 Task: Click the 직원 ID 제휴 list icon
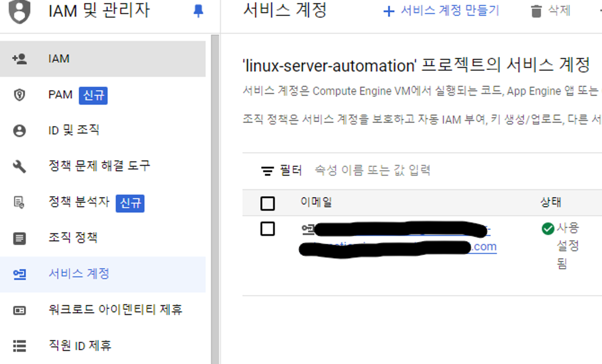(19, 346)
